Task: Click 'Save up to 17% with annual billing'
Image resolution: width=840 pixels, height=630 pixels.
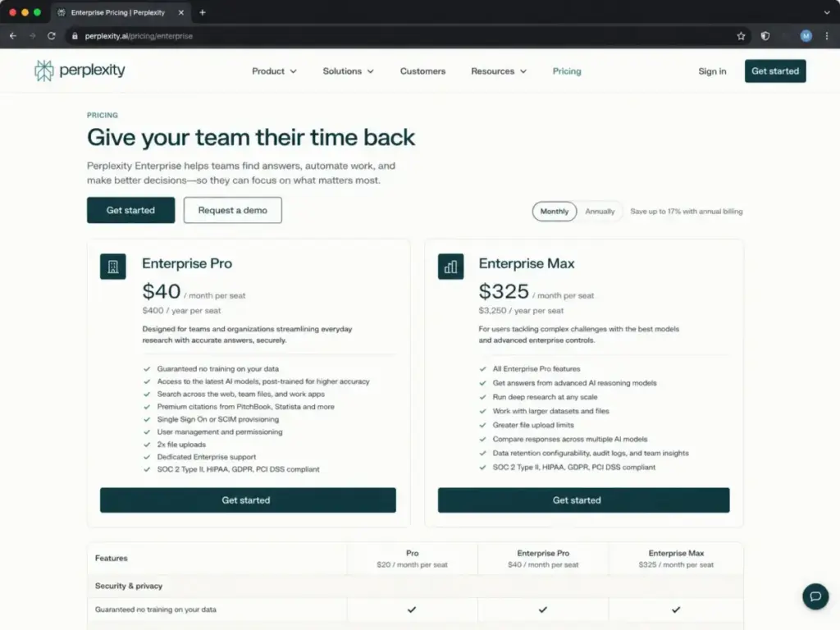Action: (687, 211)
